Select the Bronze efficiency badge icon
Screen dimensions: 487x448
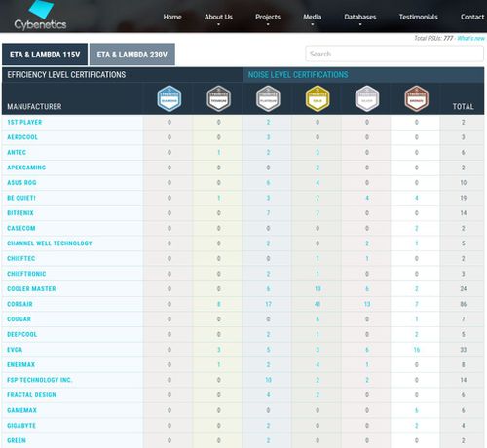(417, 98)
